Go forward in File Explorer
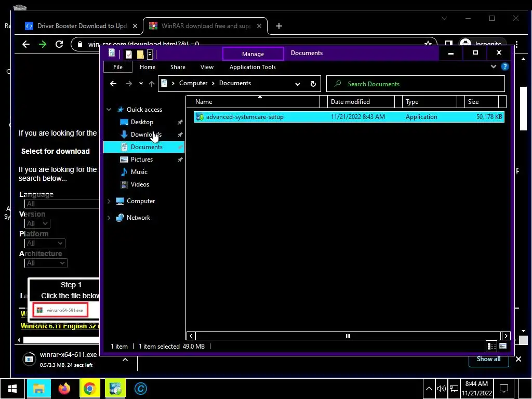The image size is (532, 399). click(x=129, y=84)
